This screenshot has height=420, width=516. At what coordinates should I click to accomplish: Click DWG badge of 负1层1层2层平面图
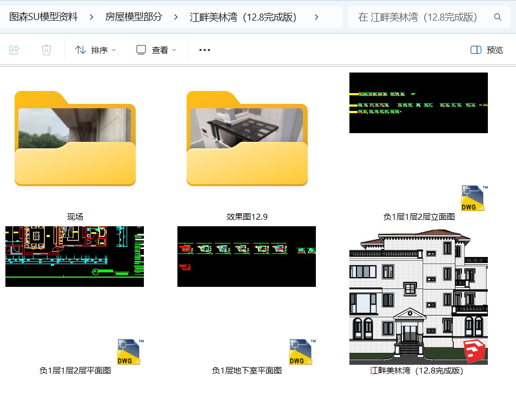[129, 352]
